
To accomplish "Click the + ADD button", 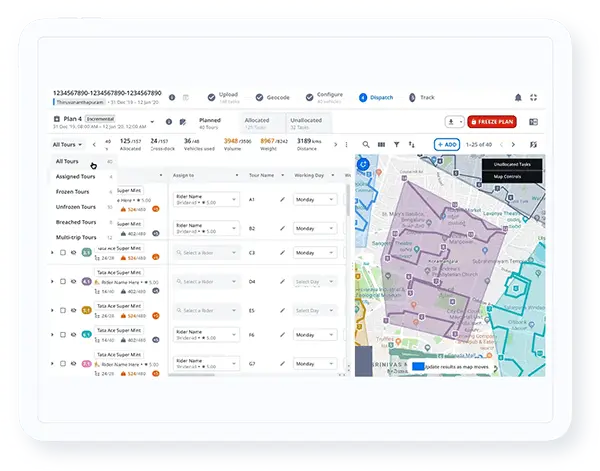I will point(447,145).
